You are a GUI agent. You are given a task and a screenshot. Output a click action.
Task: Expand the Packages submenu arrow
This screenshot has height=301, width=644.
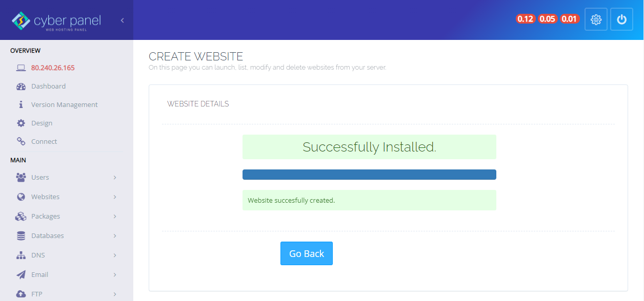[115, 217]
